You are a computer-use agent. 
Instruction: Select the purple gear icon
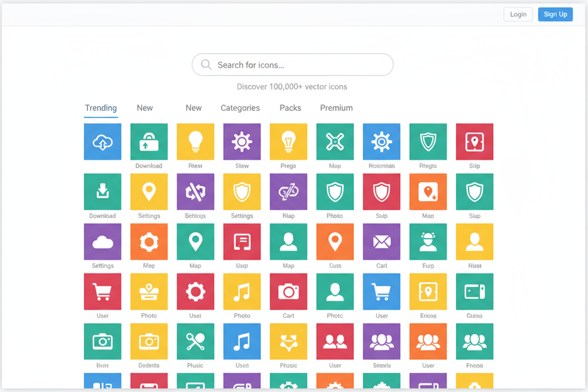click(x=242, y=142)
